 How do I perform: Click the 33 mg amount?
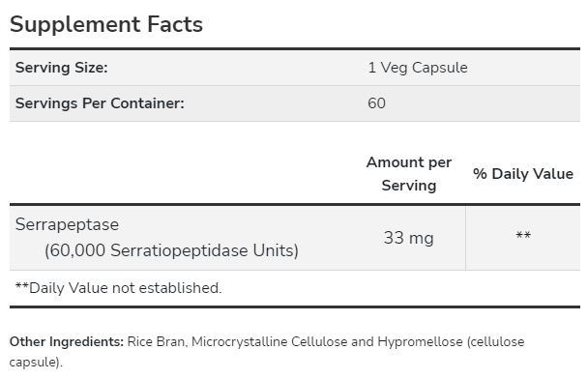409,238
